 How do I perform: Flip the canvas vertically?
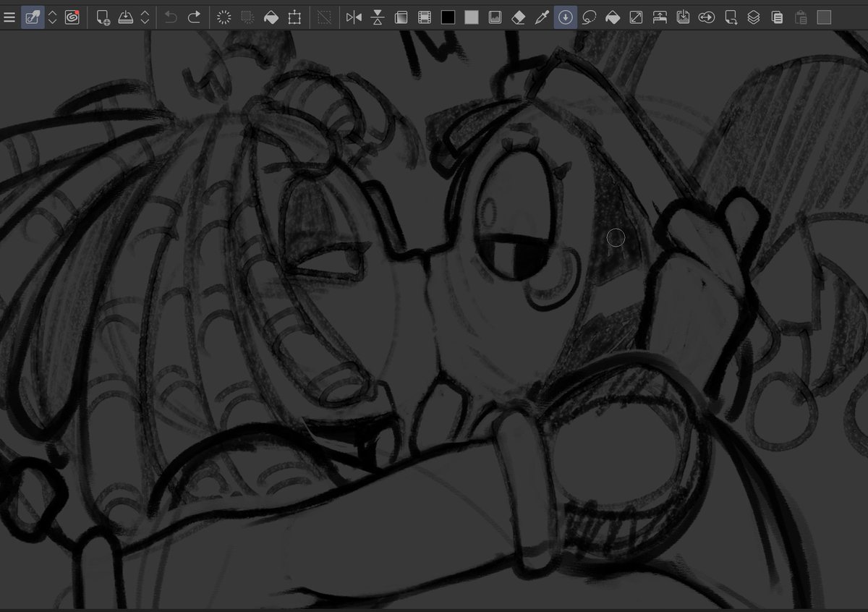pyautogui.click(x=378, y=17)
